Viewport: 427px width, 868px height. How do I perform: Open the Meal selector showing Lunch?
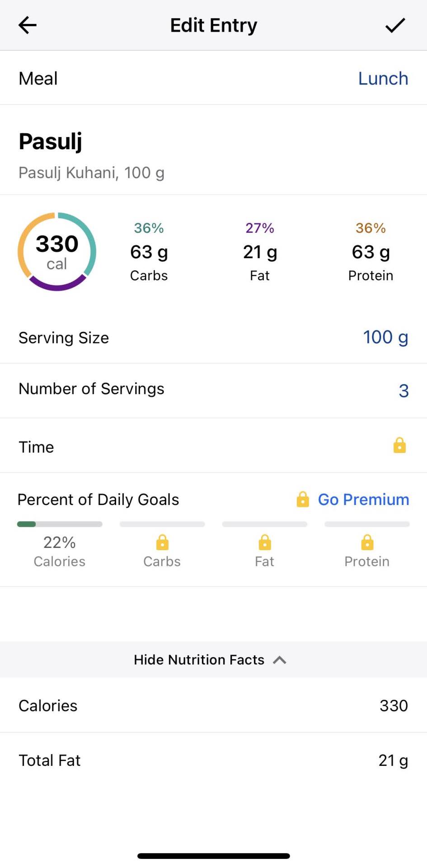point(383,79)
